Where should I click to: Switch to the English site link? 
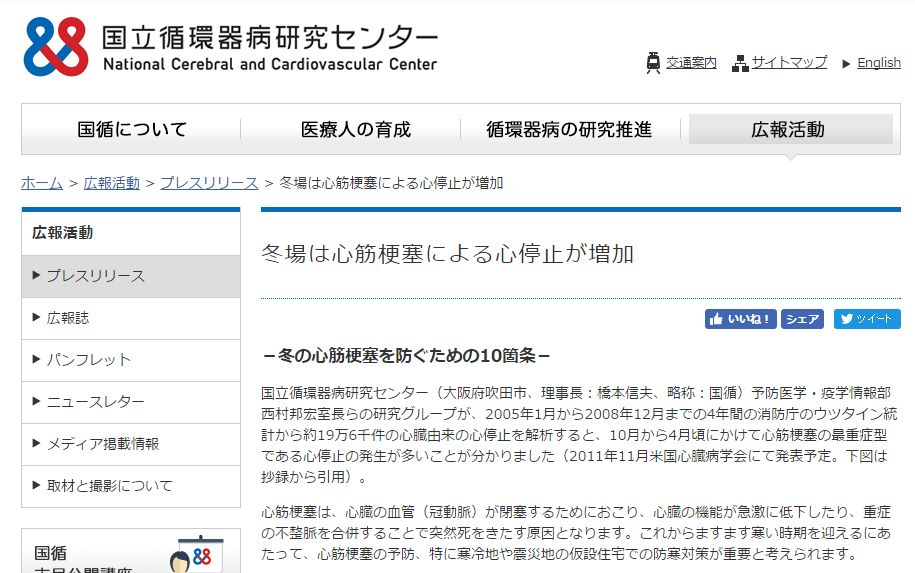(879, 63)
